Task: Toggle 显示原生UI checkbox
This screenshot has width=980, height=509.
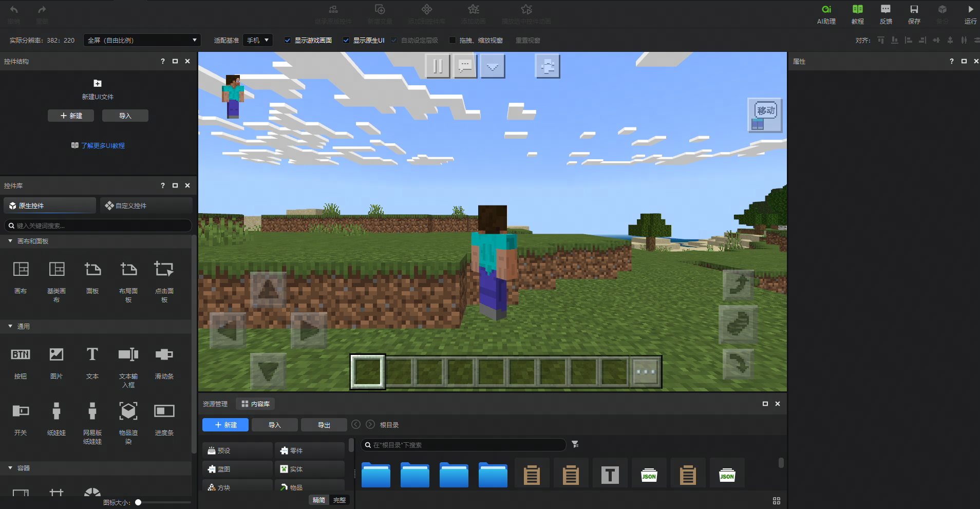Action: (x=346, y=40)
